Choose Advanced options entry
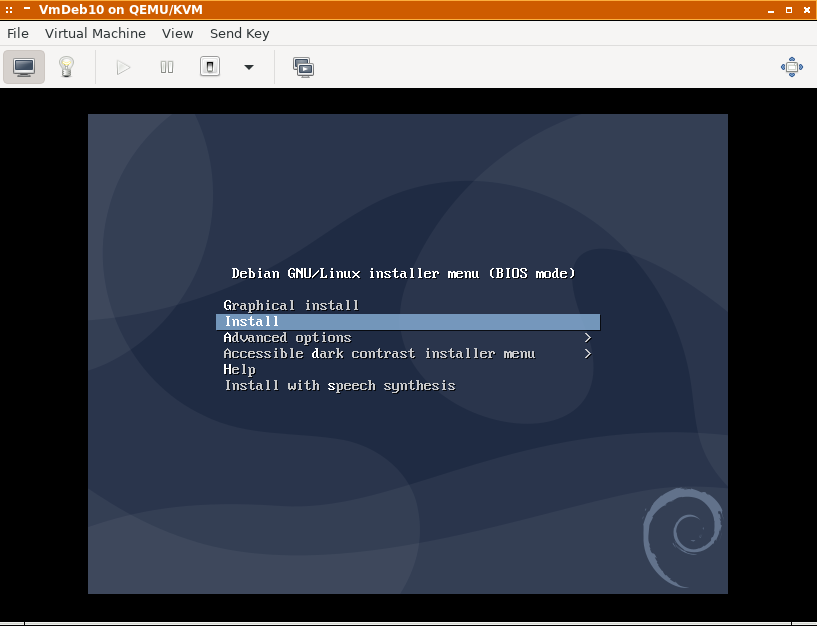The height and width of the screenshot is (626, 817). tap(408, 338)
